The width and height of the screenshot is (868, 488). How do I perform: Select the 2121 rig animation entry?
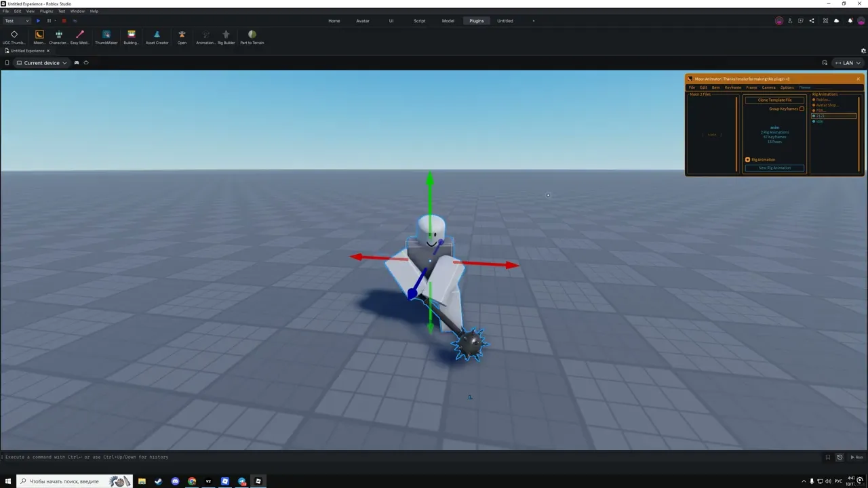click(x=835, y=116)
